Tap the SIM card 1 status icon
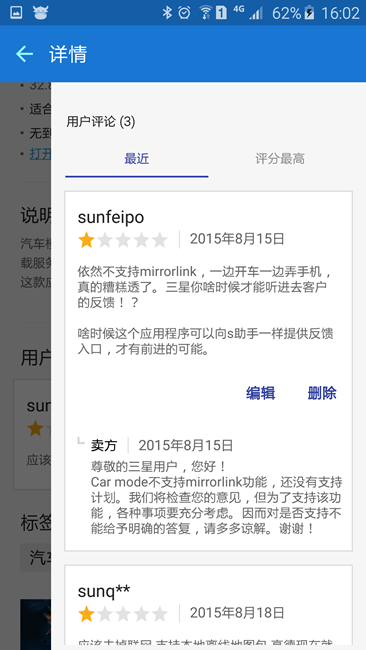The height and width of the screenshot is (650, 366). tap(221, 13)
